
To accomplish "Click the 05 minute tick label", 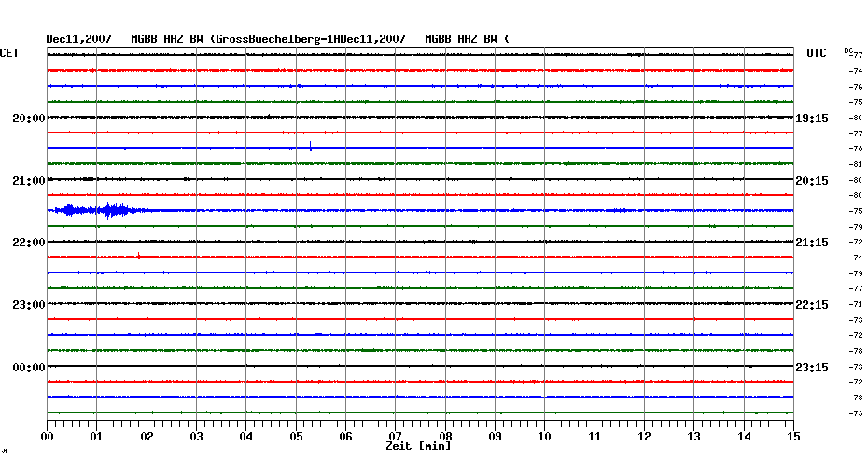I will point(296,436).
